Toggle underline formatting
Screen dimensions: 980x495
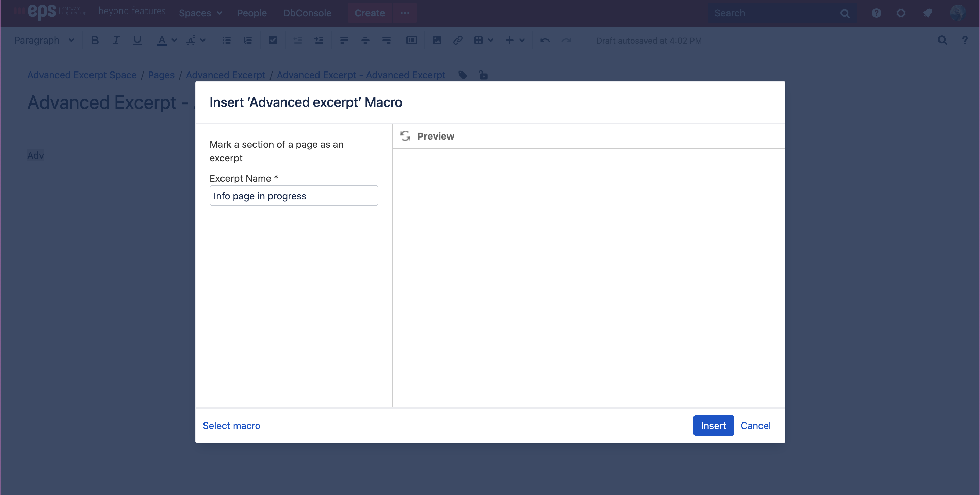click(x=137, y=40)
